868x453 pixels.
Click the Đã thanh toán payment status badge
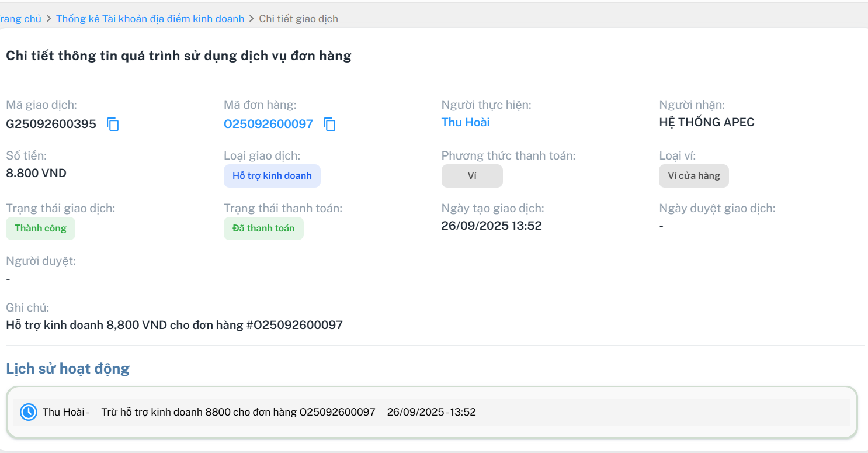[263, 229]
